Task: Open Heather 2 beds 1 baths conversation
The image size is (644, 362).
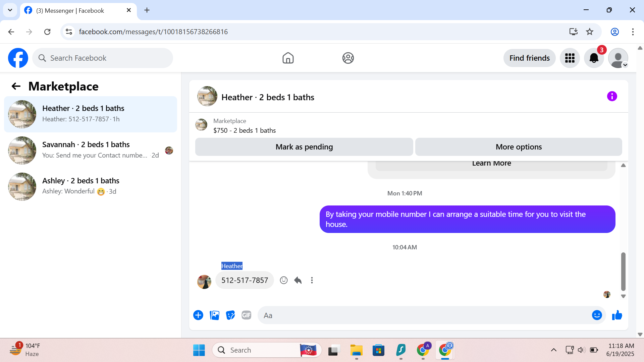Action: coord(91,114)
